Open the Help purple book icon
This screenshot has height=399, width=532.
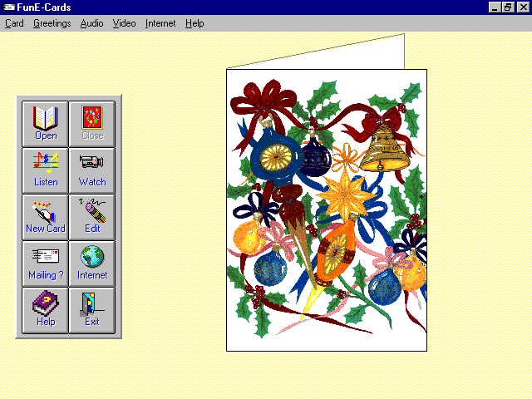[x=46, y=309]
